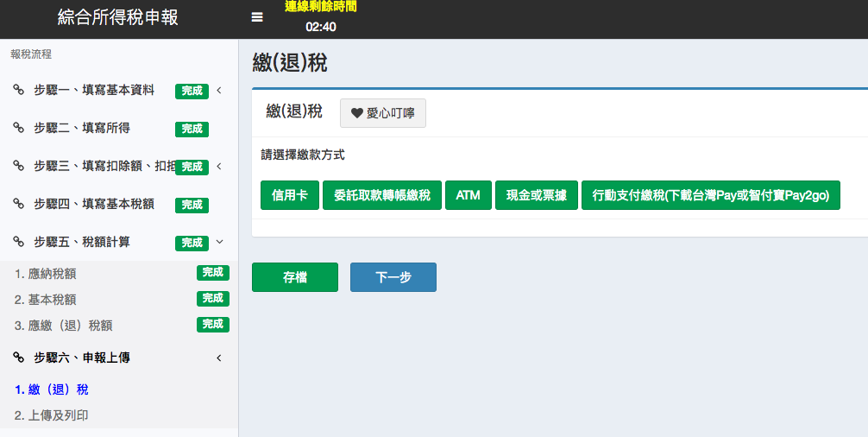Click the link icon beside 步驟六、申報上傳
This screenshot has width=868, height=437.
pos(19,358)
